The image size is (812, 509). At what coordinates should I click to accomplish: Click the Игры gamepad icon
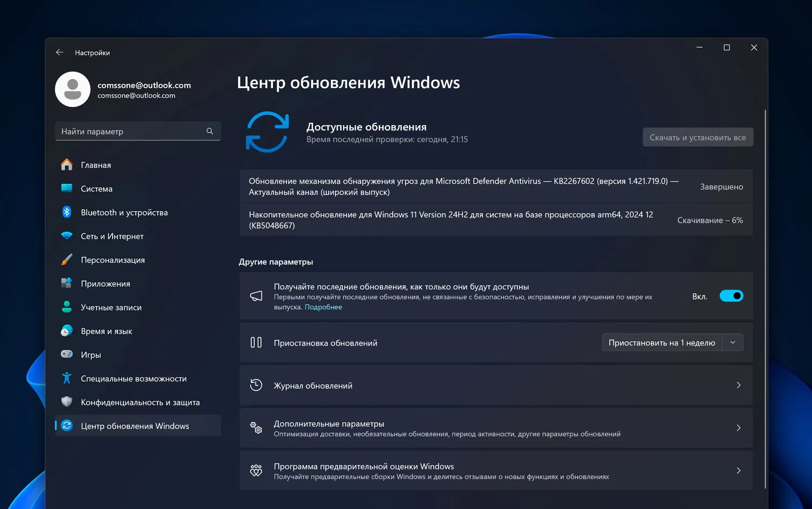[67, 354]
